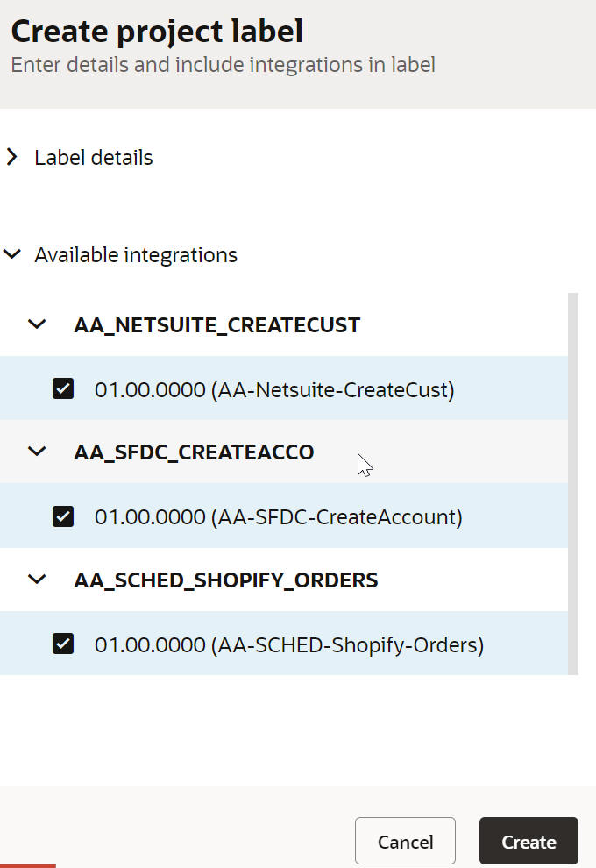The width and height of the screenshot is (596, 868).
Task: Click the AA_SCHED_SHOPIFY_ORDERS group title
Action: (226, 580)
